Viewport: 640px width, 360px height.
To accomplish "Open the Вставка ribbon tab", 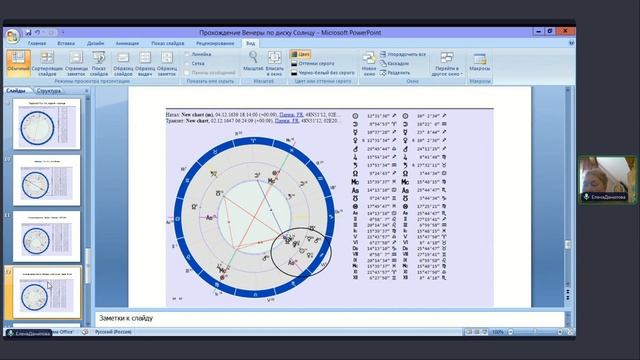I will [66, 43].
